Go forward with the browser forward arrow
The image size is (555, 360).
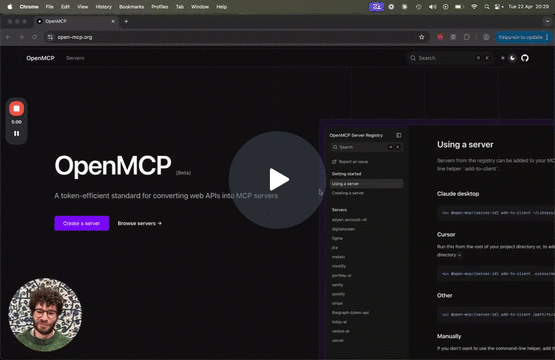coord(21,37)
